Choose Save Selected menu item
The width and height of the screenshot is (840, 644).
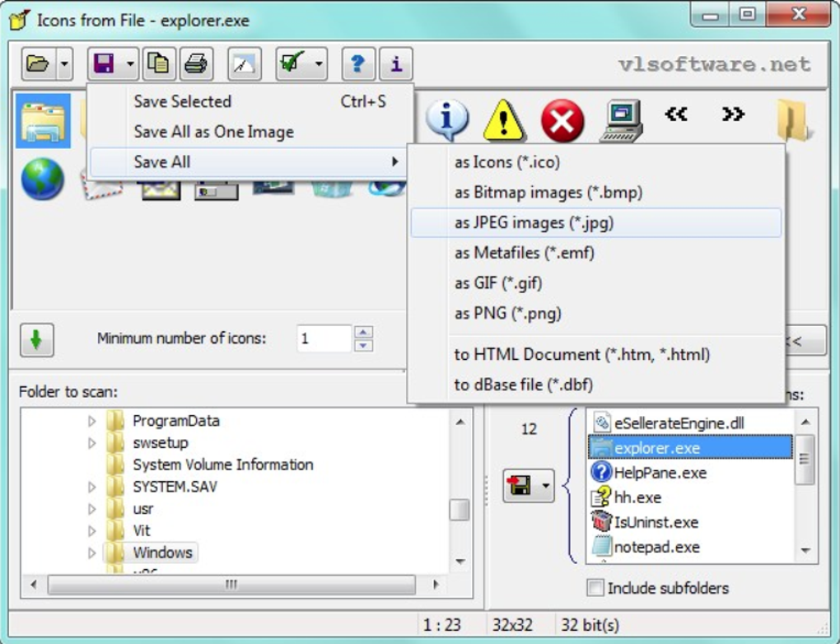[250, 101]
